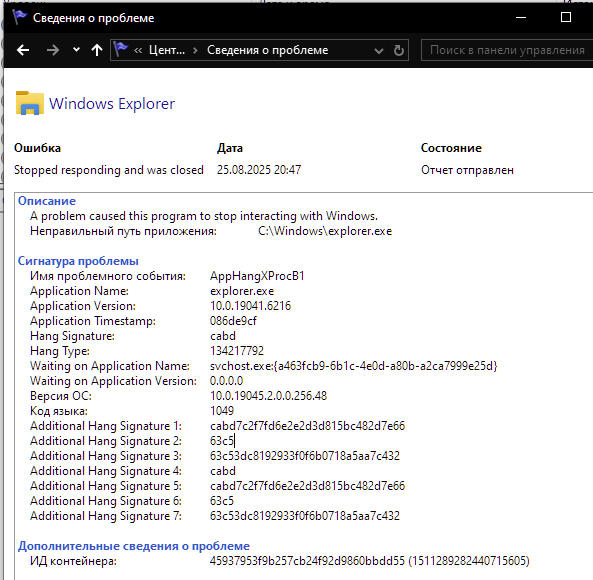The width and height of the screenshot is (593, 580).
Task: Select the event name 'AppHangXProcB1'
Action: [257, 276]
